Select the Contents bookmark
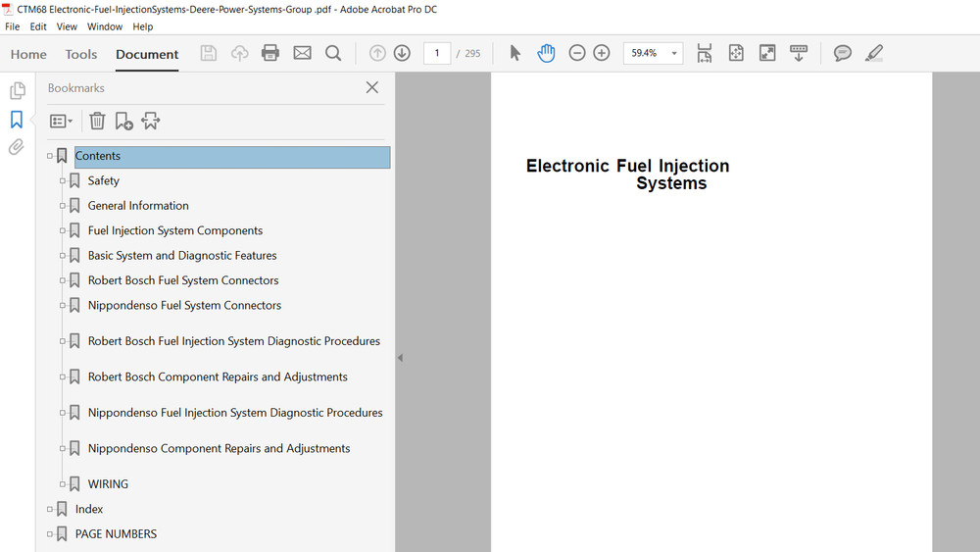Screen dimensions: 980x552 tap(232, 157)
